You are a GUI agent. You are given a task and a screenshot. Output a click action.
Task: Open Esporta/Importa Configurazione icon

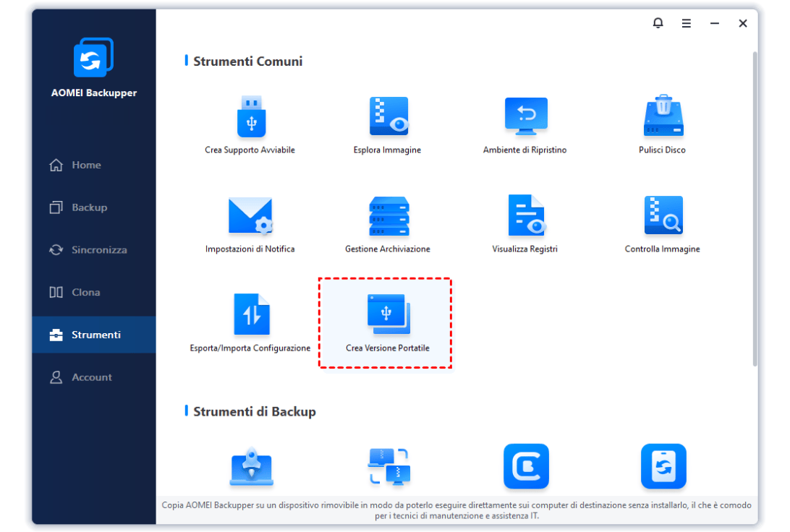point(252,314)
